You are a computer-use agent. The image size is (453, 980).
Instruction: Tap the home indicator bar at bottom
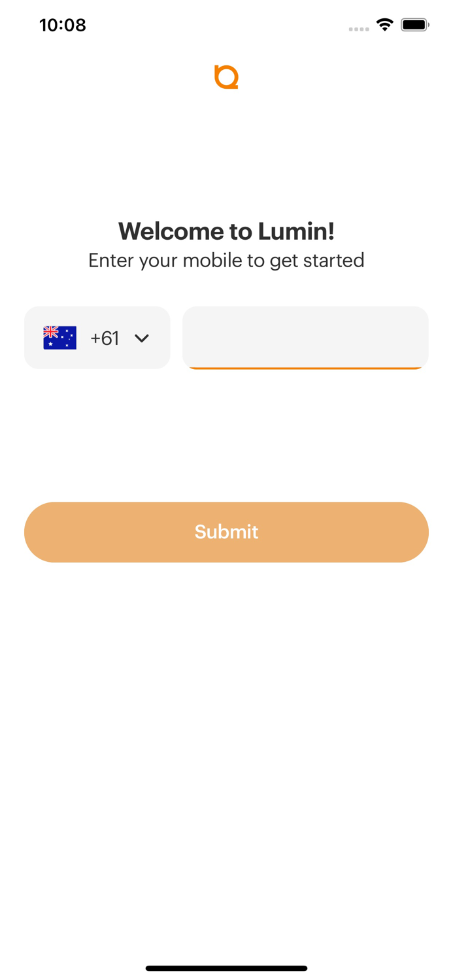[x=226, y=968]
